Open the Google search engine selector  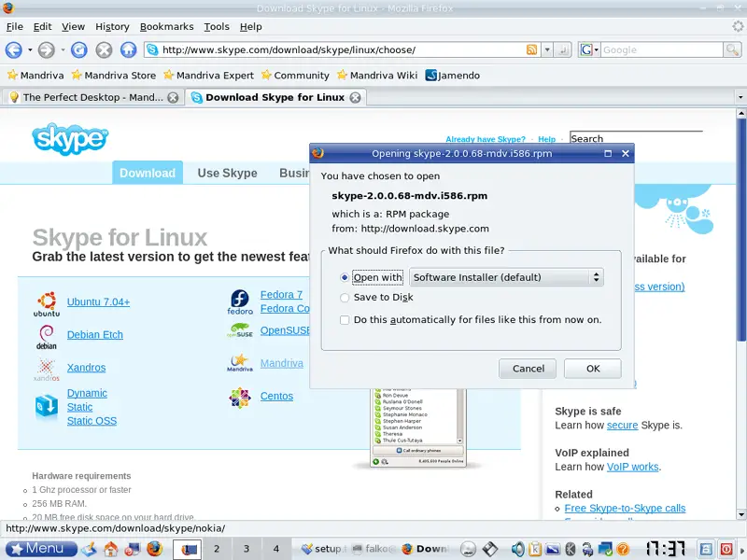[589, 49]
